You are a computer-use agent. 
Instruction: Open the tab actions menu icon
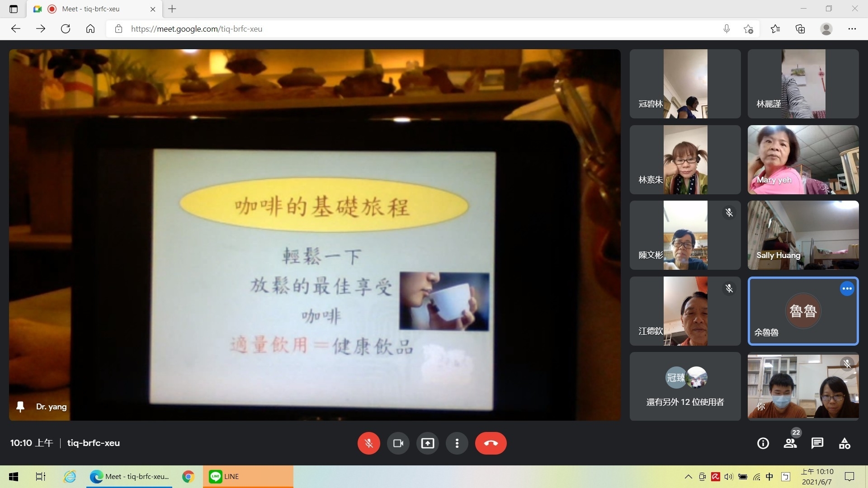click(14, 9)
